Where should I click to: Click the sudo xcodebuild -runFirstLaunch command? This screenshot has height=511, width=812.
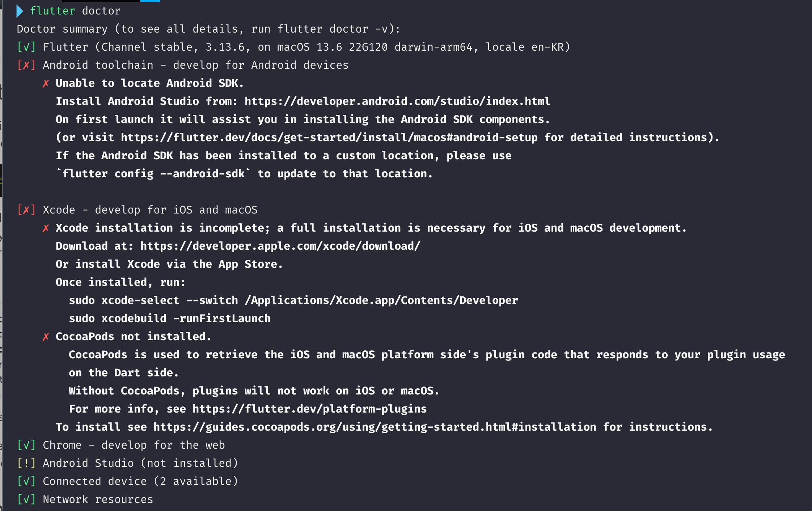(170, 318)
